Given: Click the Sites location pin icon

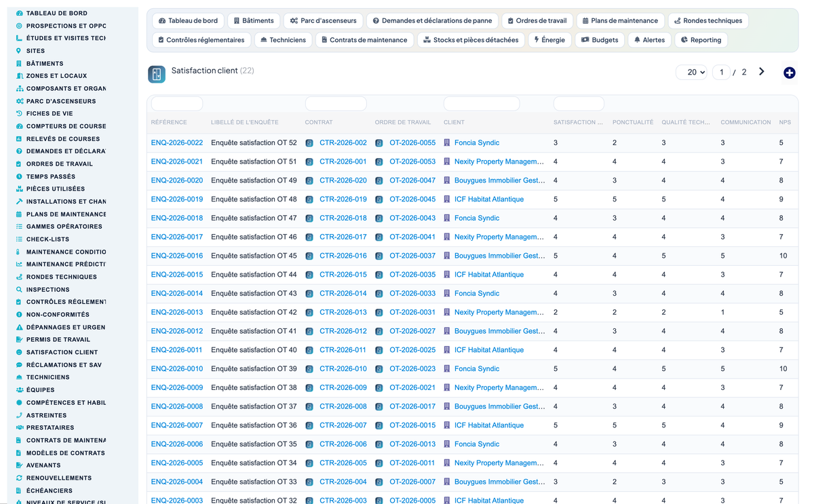Looking at the screenshot, I should [x=19, y=51].
